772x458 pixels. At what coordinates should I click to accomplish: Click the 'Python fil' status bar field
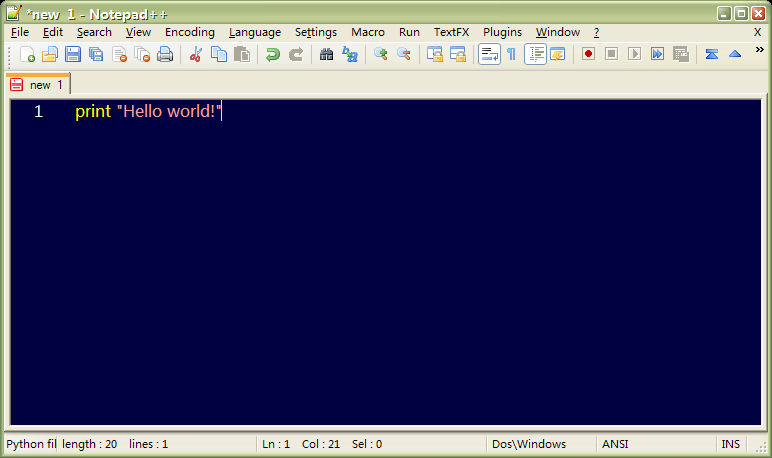[x=31, y=444]
